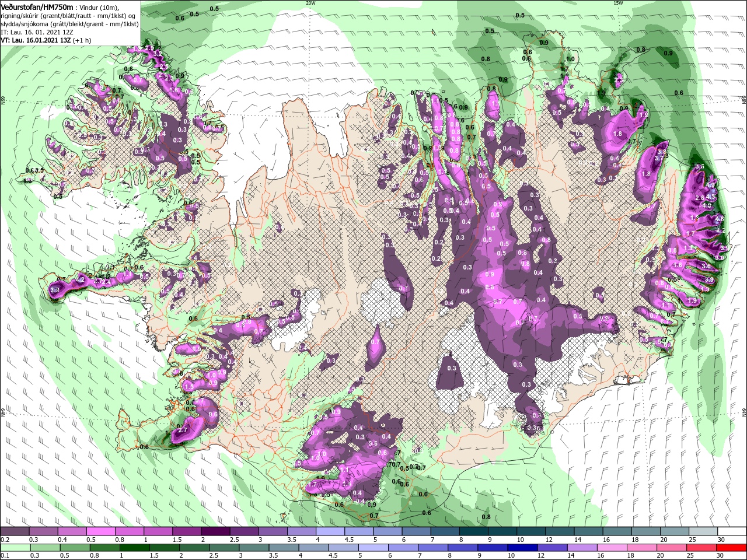Click the 0.8 value off the south coast
Screen dimensions: 747x560
(486, 517)
